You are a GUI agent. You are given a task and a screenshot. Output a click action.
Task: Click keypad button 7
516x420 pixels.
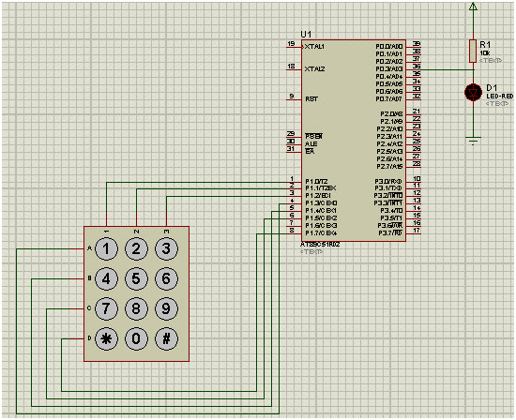pyautogui.click(x=106, y=308)
